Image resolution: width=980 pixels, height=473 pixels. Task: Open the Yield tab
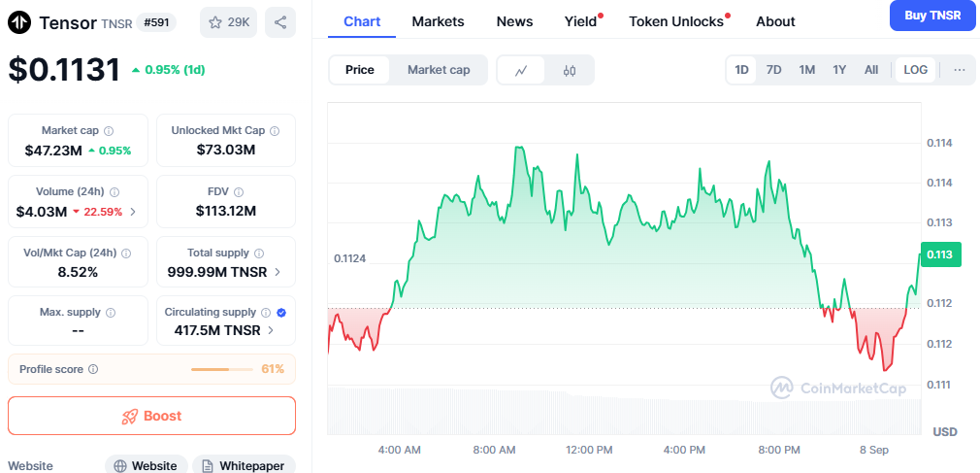[x=580, y=21]
